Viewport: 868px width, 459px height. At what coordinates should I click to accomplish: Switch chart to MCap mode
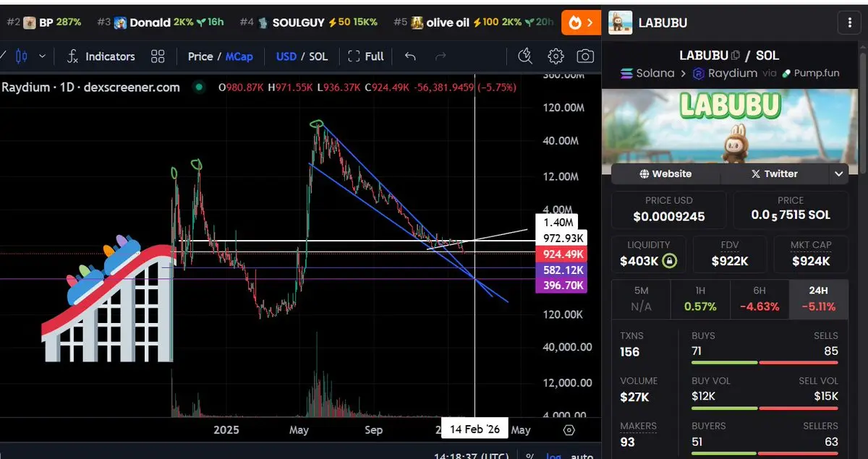[239, 56]
